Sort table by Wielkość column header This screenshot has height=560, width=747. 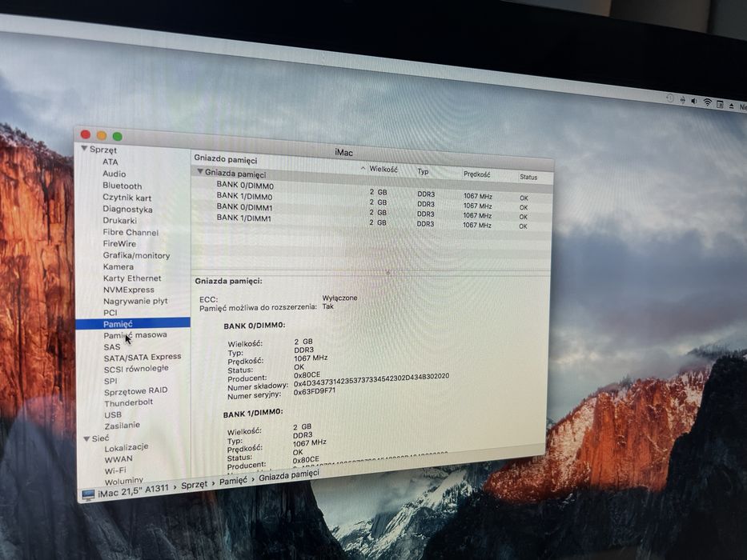[383, 169]
